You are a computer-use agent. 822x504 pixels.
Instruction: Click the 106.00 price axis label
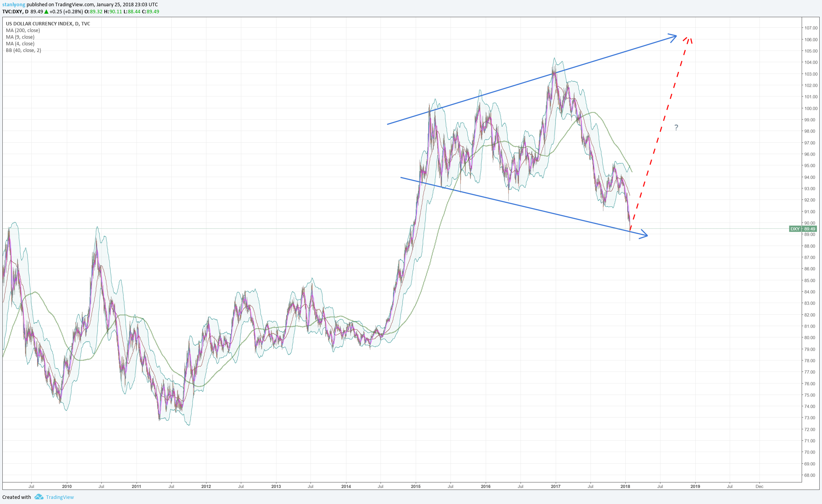tap(811, 39)
